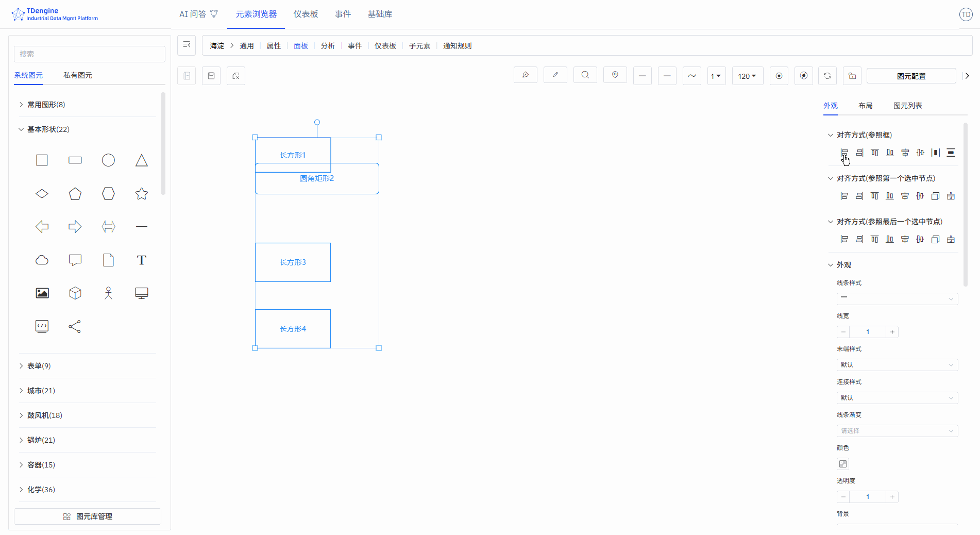The width and height of the screenshot is (980, 535).
Task: Click the save icon in canvas toolbar
Action: click(x=211, y=76)
